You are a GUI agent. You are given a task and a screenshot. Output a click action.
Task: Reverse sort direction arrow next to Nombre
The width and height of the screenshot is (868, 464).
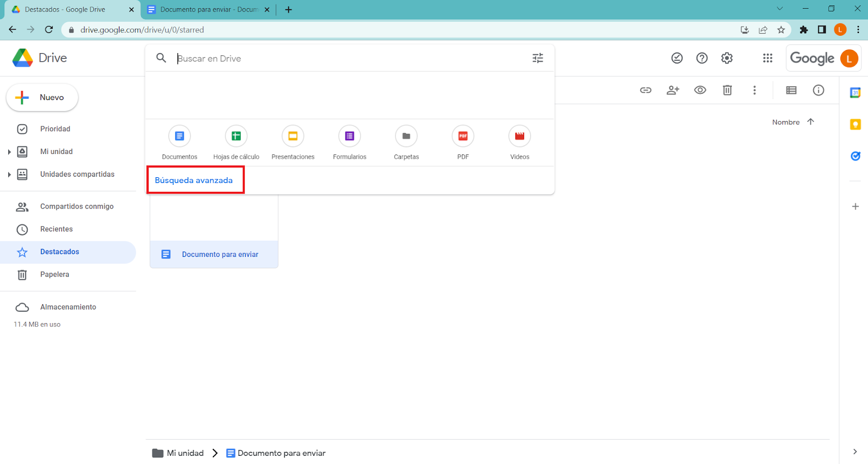(810, 122)
